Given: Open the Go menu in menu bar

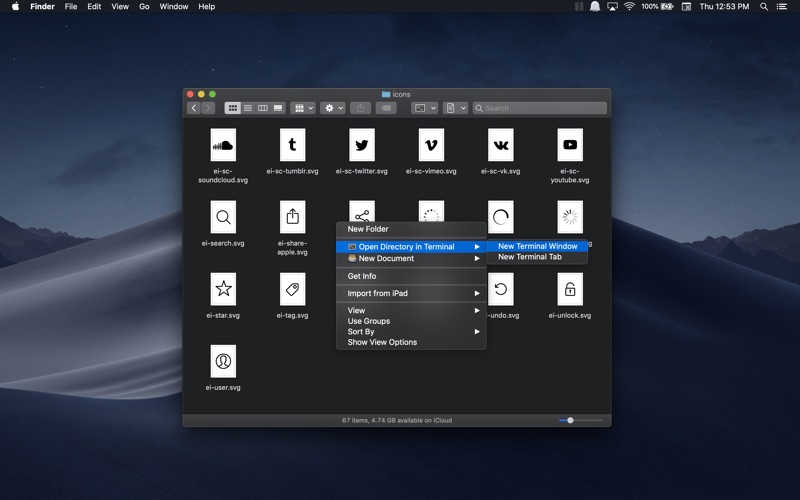Looking at the screenshot, I should click(x=144, y=7).
